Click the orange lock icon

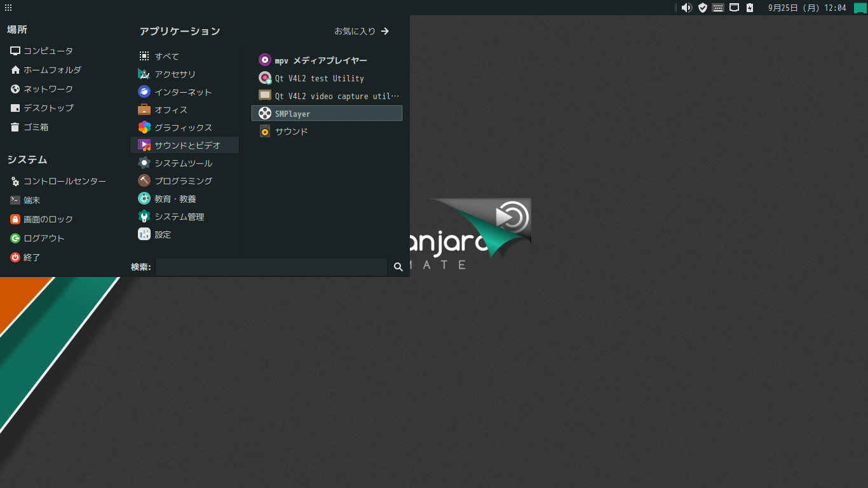click(x=15, y=219)
